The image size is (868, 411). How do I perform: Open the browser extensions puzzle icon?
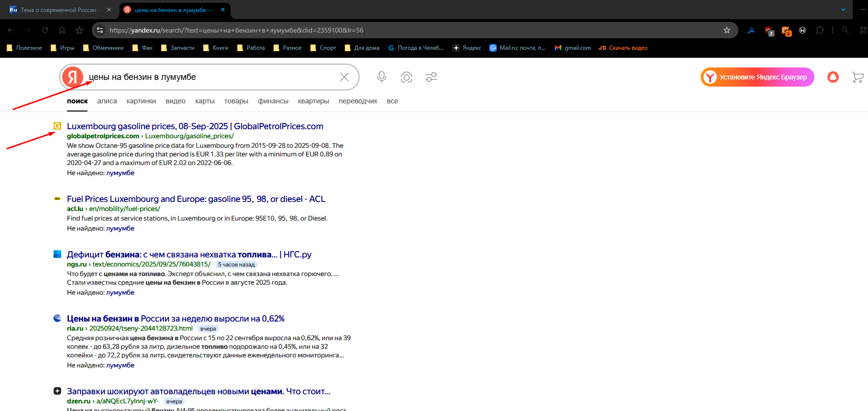coord(820,30)
